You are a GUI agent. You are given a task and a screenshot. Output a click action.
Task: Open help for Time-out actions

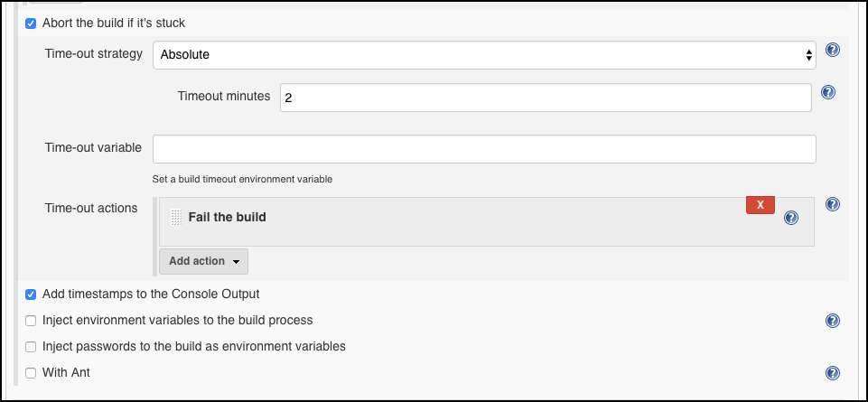click(x=833, y=204)
